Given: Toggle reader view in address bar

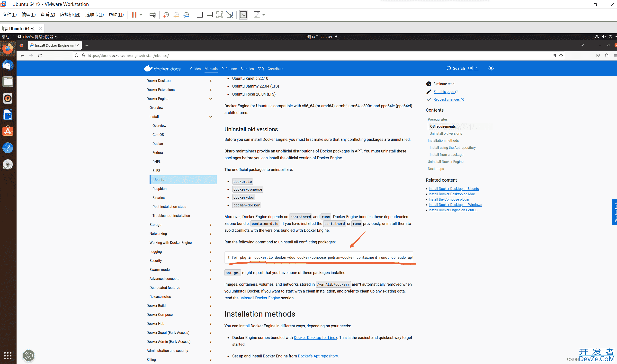Looking at the screenshot, I should 554,56.
